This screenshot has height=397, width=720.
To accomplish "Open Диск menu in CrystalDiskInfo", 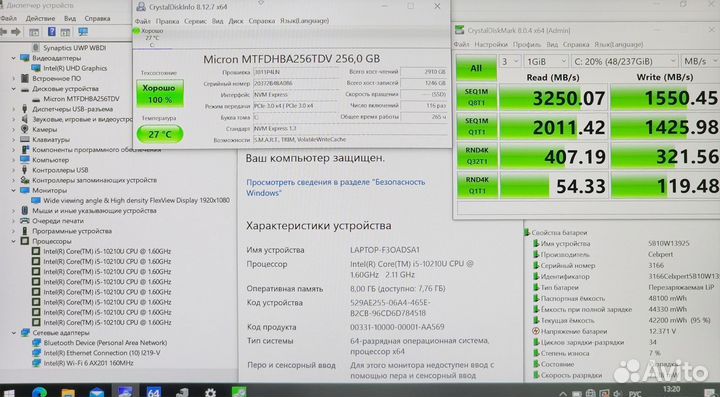I will [x=236, y=21].
